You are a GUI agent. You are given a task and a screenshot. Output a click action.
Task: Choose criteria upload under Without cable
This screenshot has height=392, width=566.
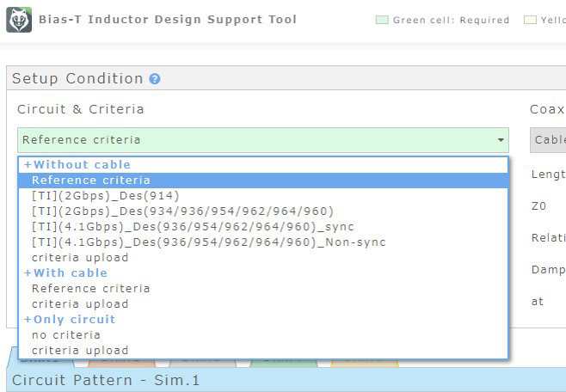click(x=80, y=258)
